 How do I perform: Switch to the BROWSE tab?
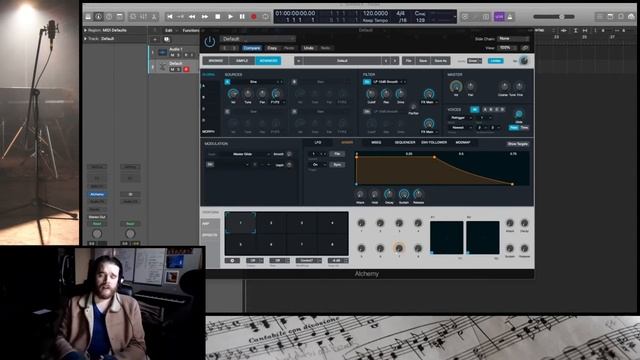[216, 61]
